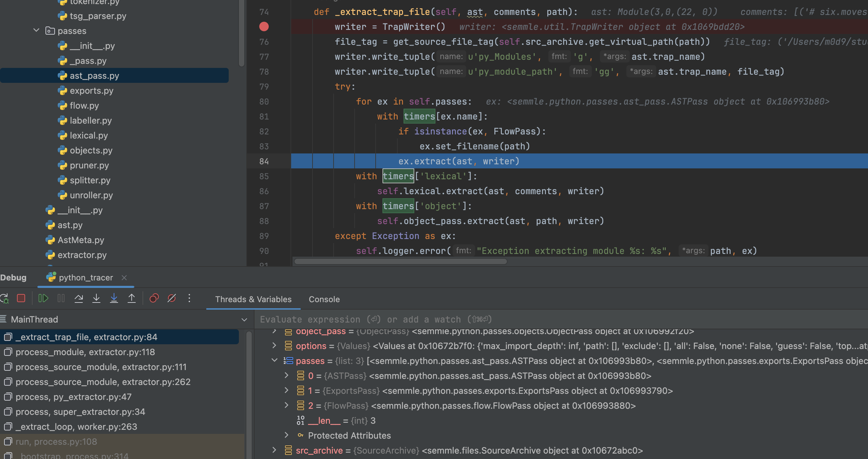Expand passes item 2 FlowPass
Screen dimensions: 868x459
pos(286,405)
